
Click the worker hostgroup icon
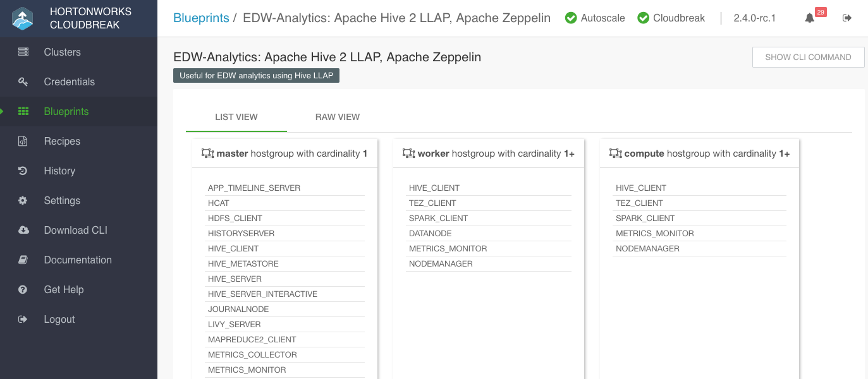[408, 153]
